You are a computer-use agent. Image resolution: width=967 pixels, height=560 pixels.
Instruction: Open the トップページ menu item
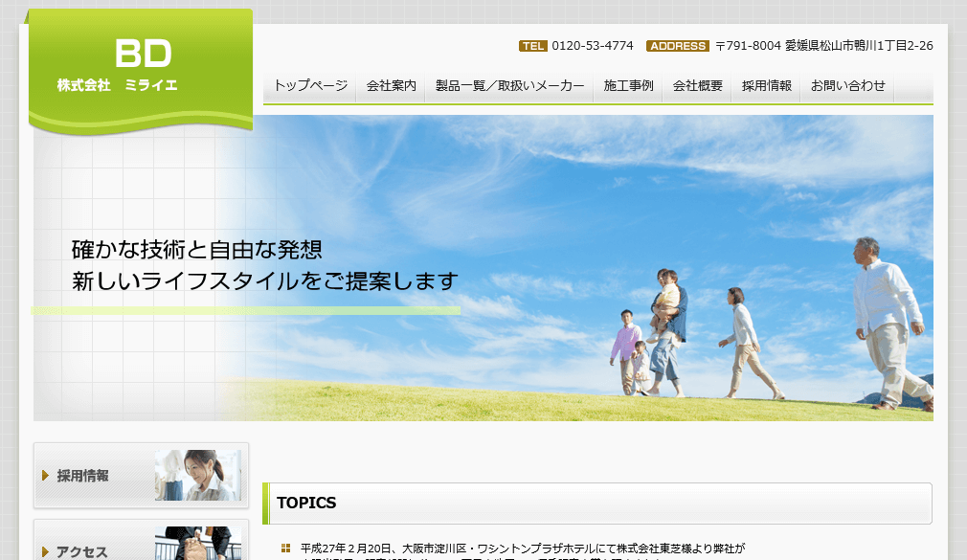point(310,86)
